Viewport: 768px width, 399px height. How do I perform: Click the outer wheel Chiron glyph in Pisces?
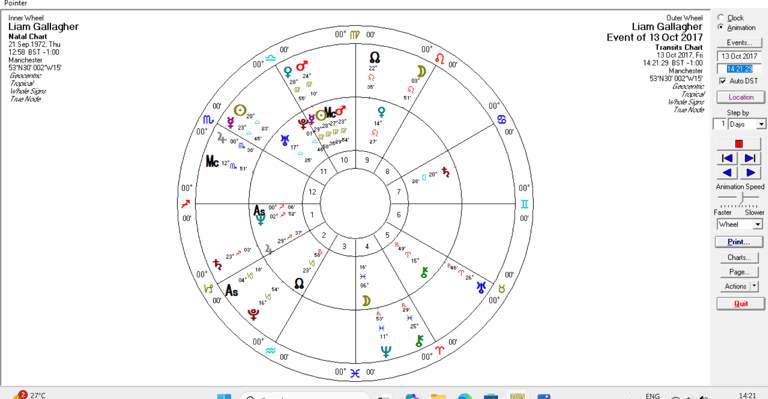coord(419,341)
